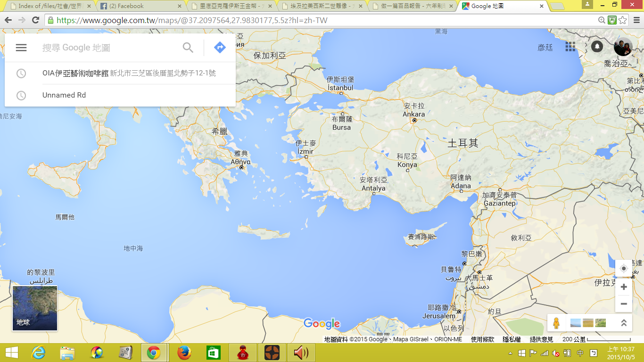Open Firefox from the Windows taskbar
This screenshot has width=644, height=362.
(x=184, y=353)
